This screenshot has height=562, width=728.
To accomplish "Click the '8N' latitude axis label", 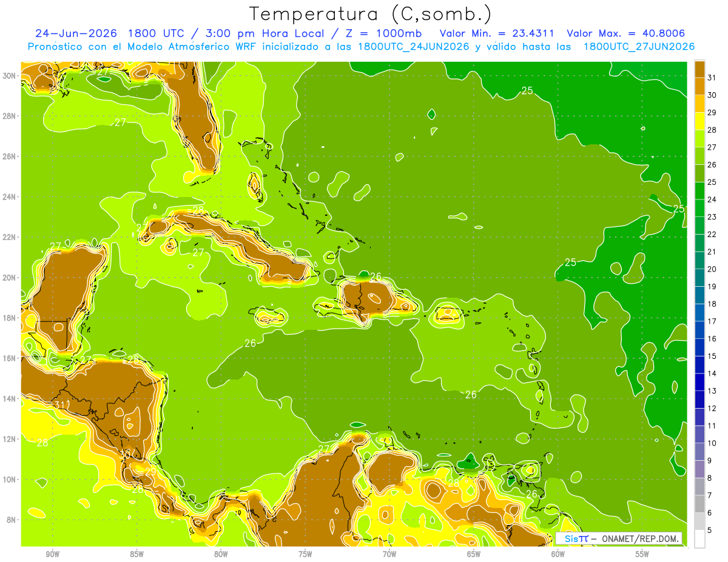I will 12,520.
